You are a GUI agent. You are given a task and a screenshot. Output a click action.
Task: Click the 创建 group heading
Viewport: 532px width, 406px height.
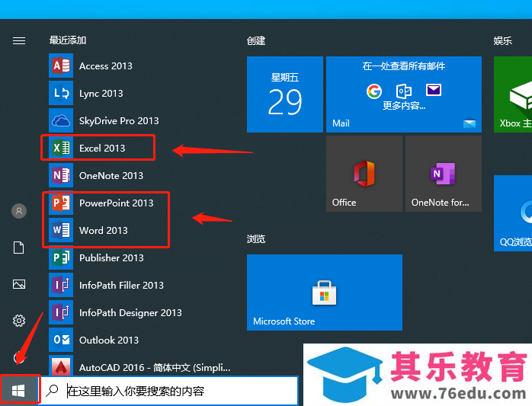point(256,41)
